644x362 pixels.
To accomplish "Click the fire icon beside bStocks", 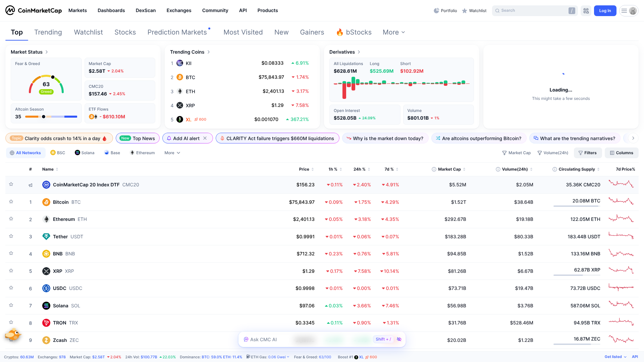I will (x=340, y=32).
